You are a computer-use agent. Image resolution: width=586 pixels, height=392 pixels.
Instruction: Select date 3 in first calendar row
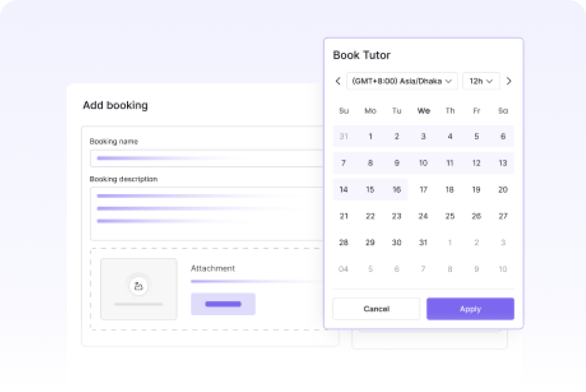(x=423, y=137)
